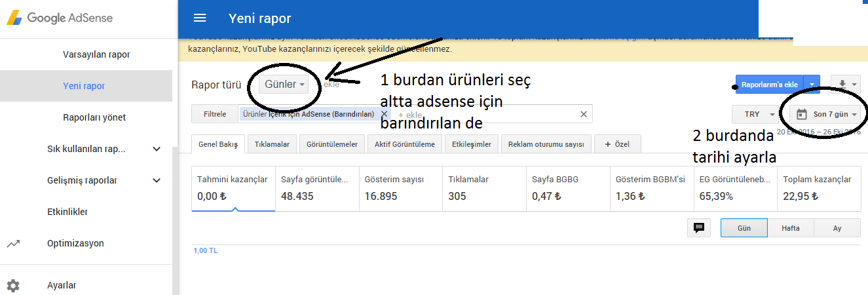Click the Google AdSense logo

pos(60,18)
